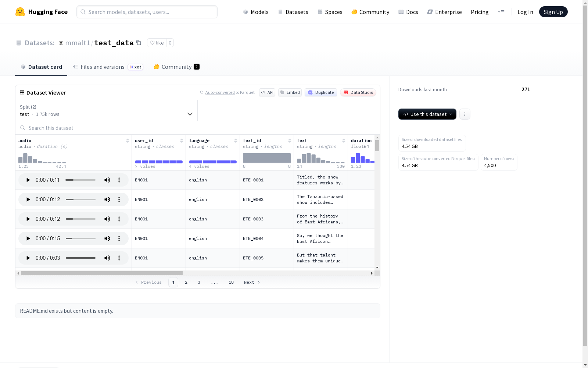
Task: Go to Datasets in the top navigation
Action: 293,12
